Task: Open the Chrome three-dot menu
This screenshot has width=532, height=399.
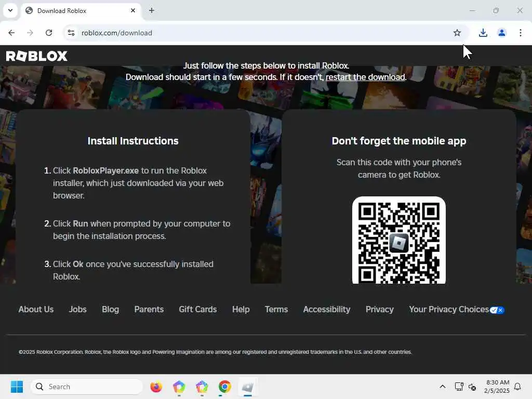Action: coord(520,33)
